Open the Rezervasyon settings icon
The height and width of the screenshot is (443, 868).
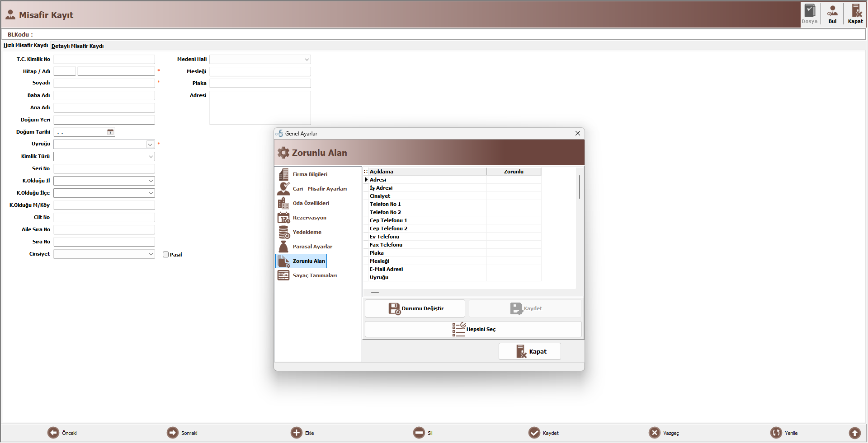(283, 218)
